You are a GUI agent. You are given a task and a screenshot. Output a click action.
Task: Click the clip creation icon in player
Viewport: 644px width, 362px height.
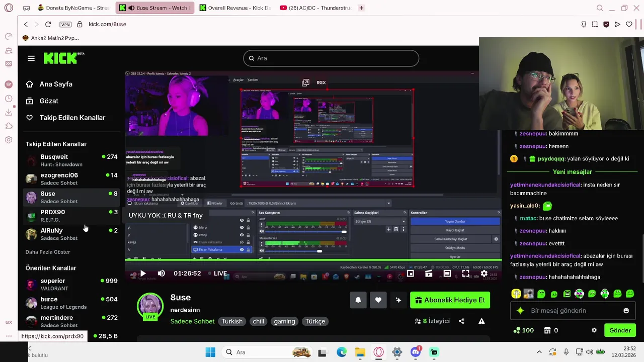(429, 274)
